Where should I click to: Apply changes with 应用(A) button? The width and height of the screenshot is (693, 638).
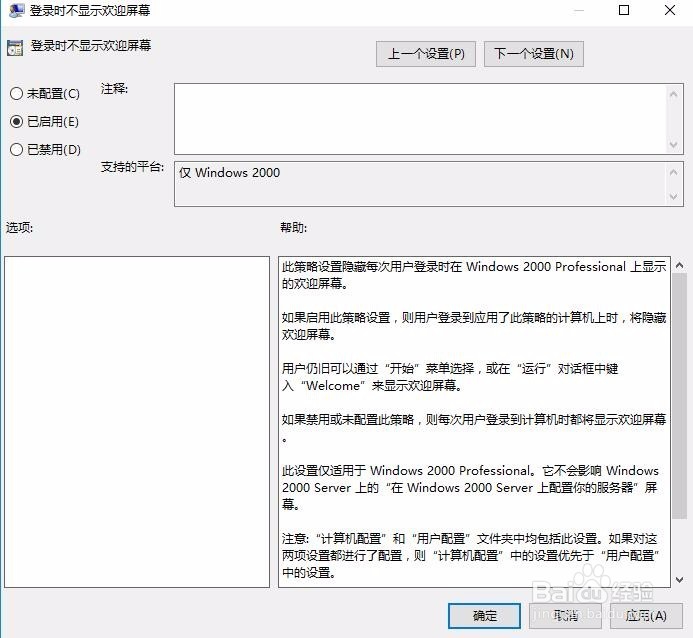pos(646,615)
